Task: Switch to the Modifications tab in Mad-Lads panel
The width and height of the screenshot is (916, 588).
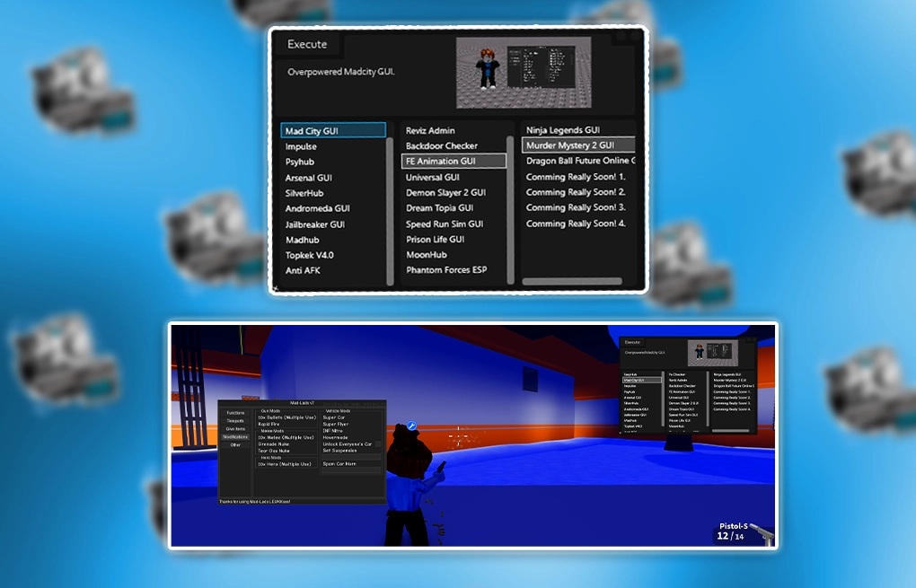Action: (235, 437)
